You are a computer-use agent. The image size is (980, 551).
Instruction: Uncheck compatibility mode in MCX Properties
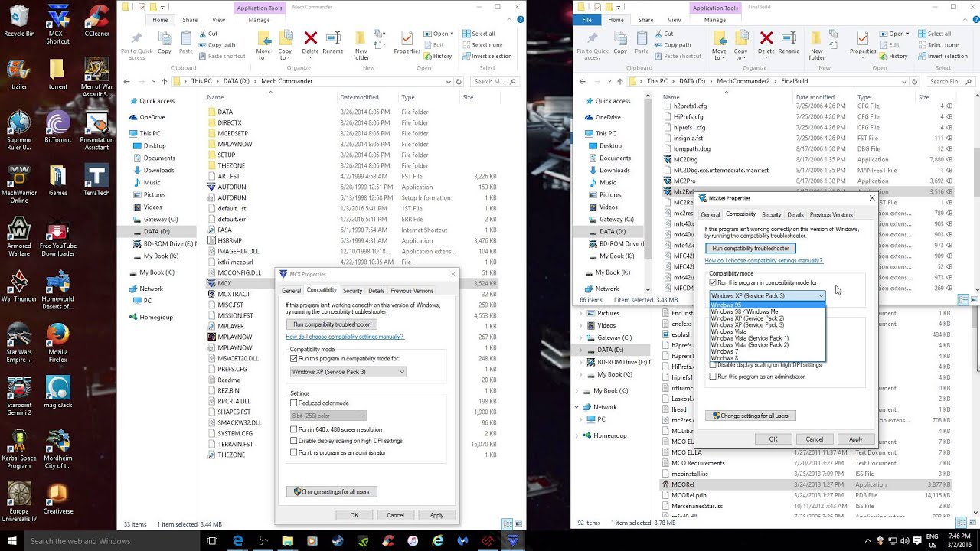[293, 358]
